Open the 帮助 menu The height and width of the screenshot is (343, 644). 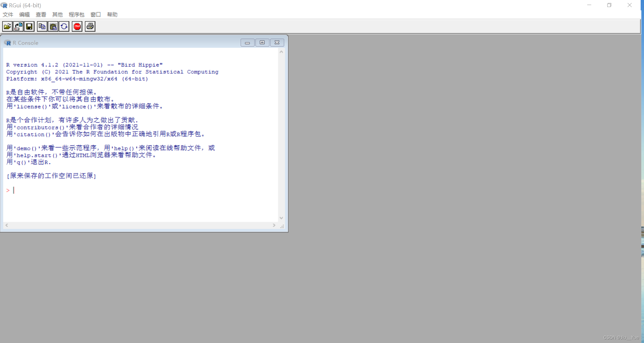(112, 15)
